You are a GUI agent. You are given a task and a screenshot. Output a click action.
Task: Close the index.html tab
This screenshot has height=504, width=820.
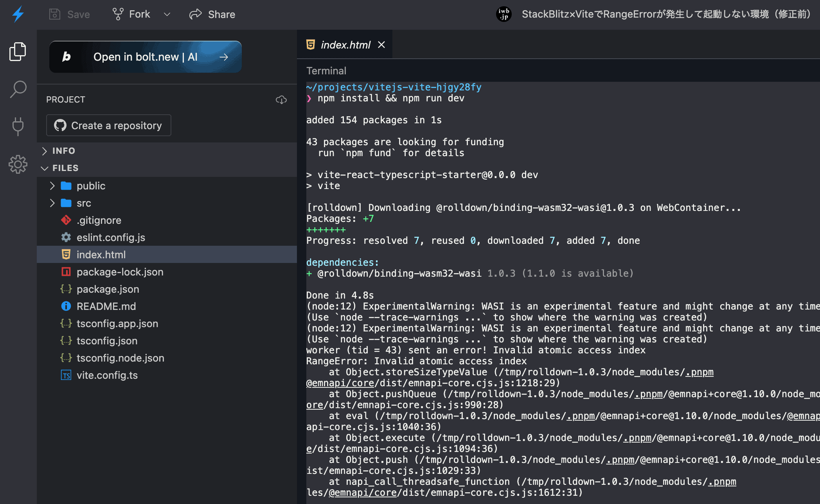[381, 45]
